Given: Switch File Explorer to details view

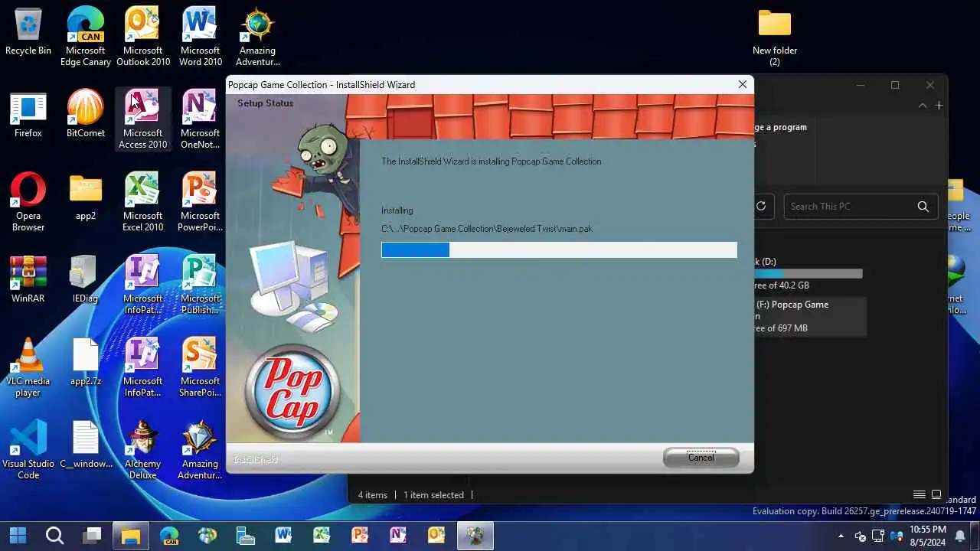Looking at the screenshot, I should [920, 495].
